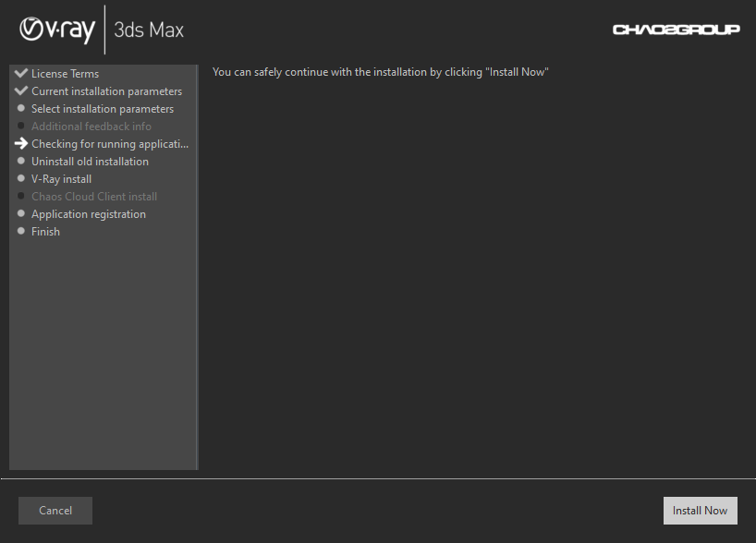This screenshot has width=756, height=543.
Task: Select the Chaos Cloud Client install step
Action: (x=93, y=196)
